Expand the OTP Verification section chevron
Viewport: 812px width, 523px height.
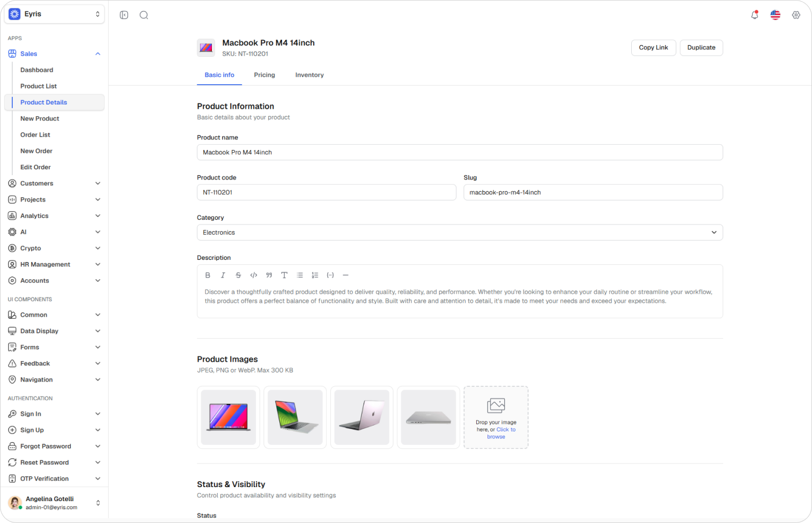(98, 479)
